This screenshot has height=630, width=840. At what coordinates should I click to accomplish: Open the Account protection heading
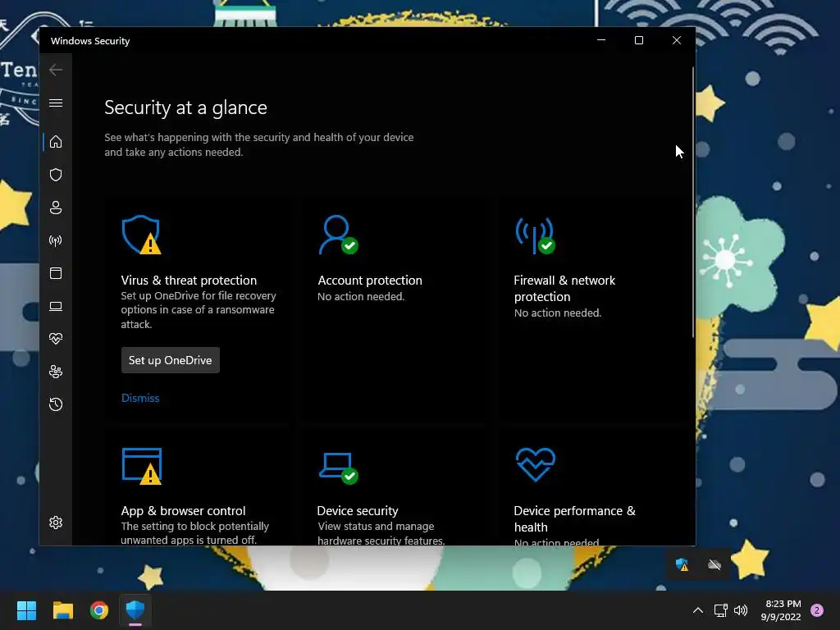coord(370,281)
